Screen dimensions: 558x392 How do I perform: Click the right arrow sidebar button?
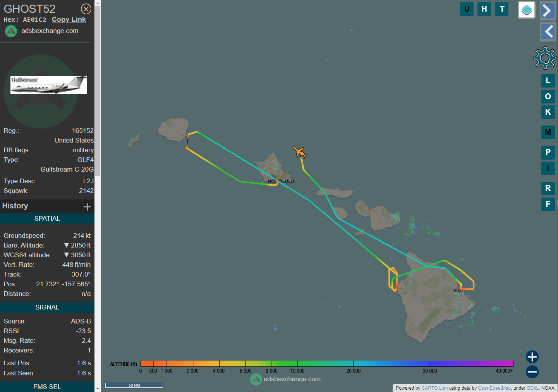(x=548, y=10)
